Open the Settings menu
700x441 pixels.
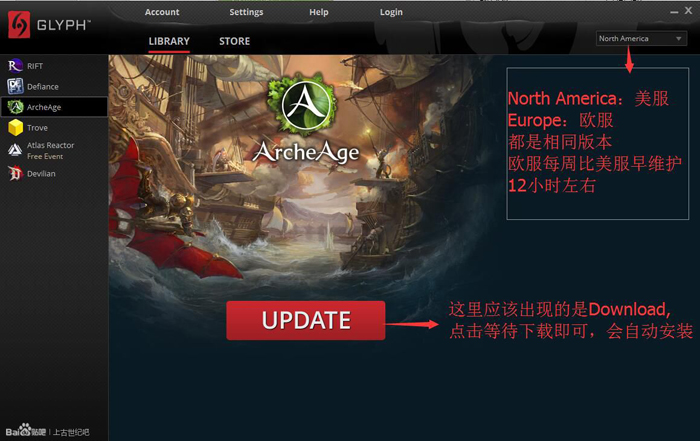pyautogui.click(x=246, y=12)
